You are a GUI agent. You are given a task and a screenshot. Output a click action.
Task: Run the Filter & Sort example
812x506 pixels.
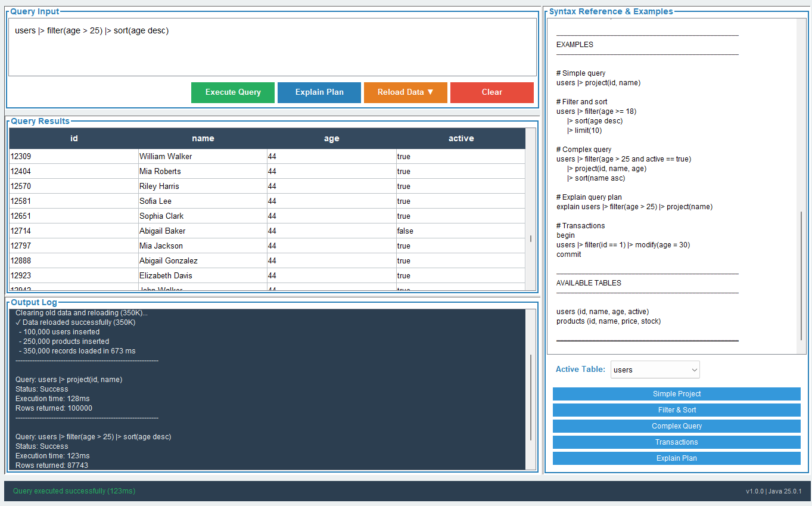click(x=676, y=410)
